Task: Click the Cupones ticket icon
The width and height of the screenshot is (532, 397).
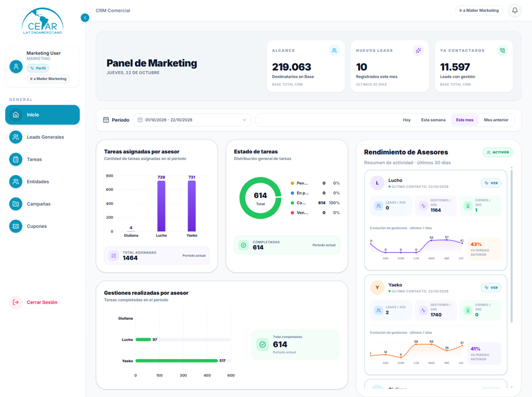Action: 15,226
